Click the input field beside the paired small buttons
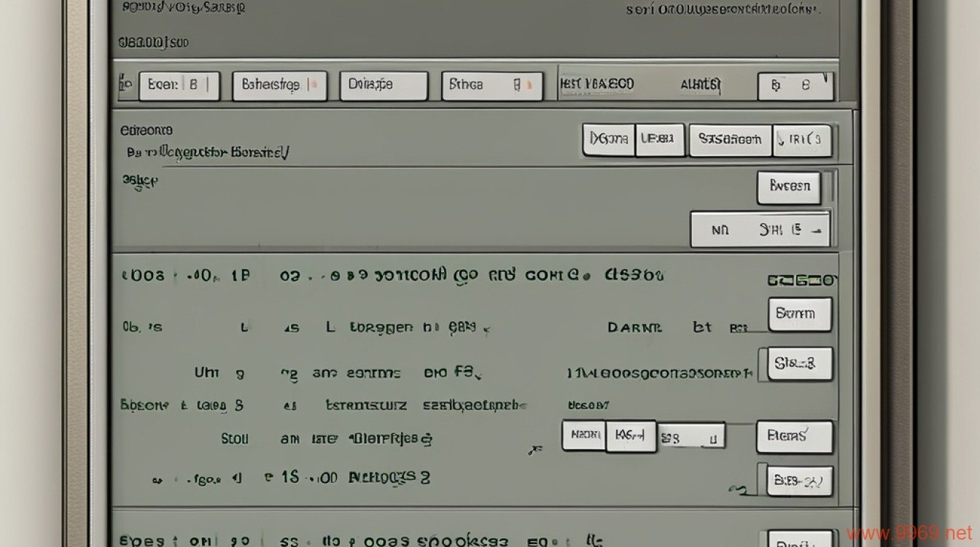Viewport: 980px width, 547px height. (x=691, y=437)
